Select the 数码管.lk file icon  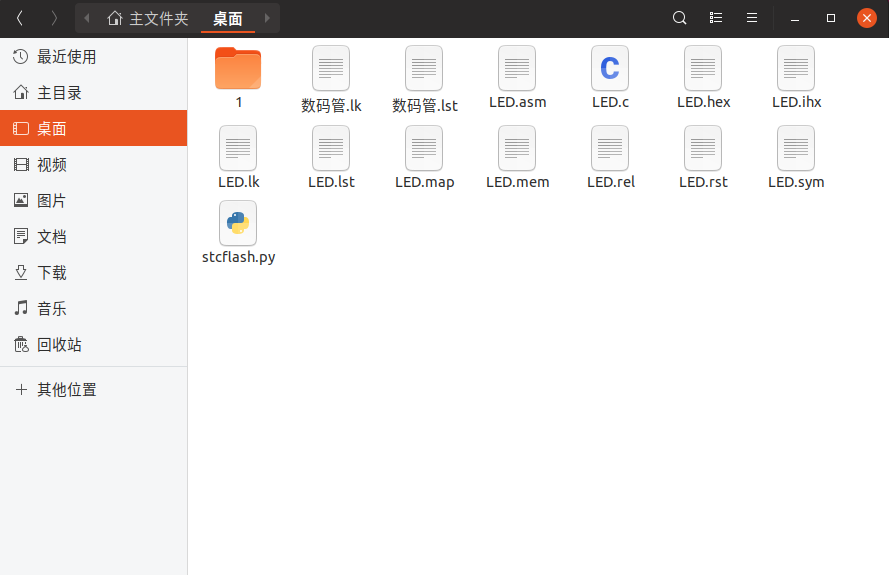[x=331, y=69]
